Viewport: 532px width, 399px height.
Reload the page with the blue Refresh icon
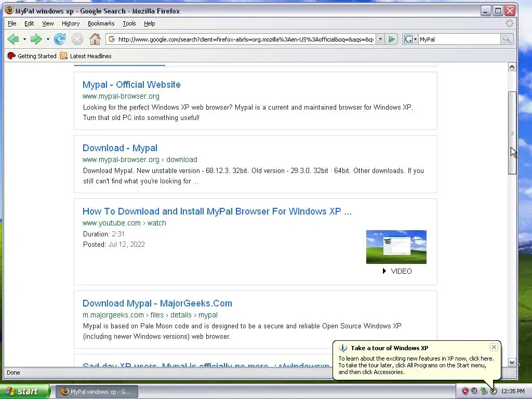pyautogui.click(x=60, y=39)
